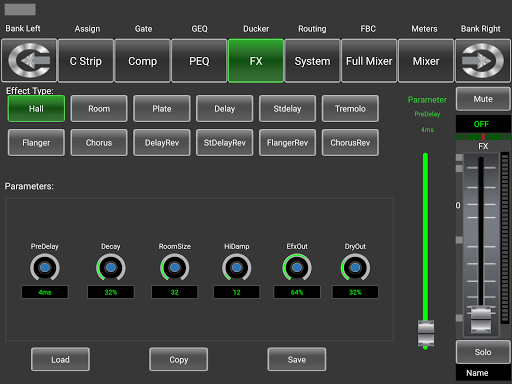This screenshot has width=512, height=384.
Task: Open the PEQ tab
Action: click(199, 61)
